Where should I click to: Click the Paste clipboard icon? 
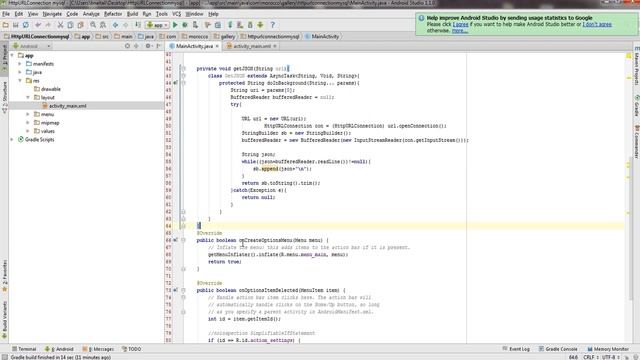coord(80,25)
